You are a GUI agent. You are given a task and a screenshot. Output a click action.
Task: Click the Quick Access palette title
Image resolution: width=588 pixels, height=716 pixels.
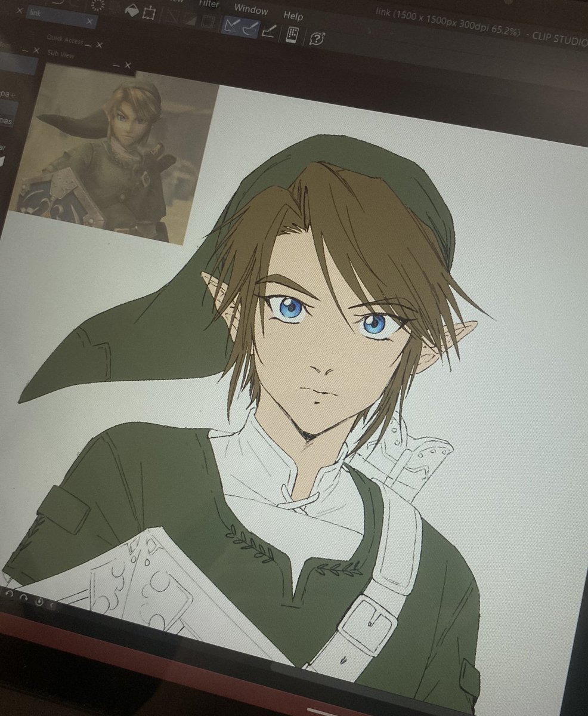65,39
